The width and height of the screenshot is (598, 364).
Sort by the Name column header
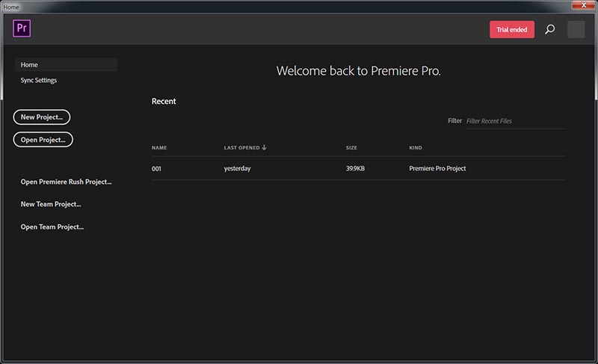159,147
